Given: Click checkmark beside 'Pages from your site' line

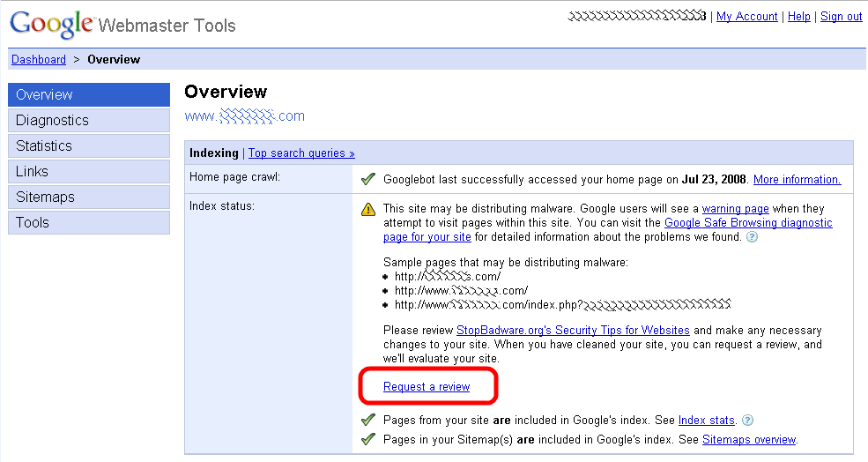Looking at the screenshot, I should (x=368, y=420).
